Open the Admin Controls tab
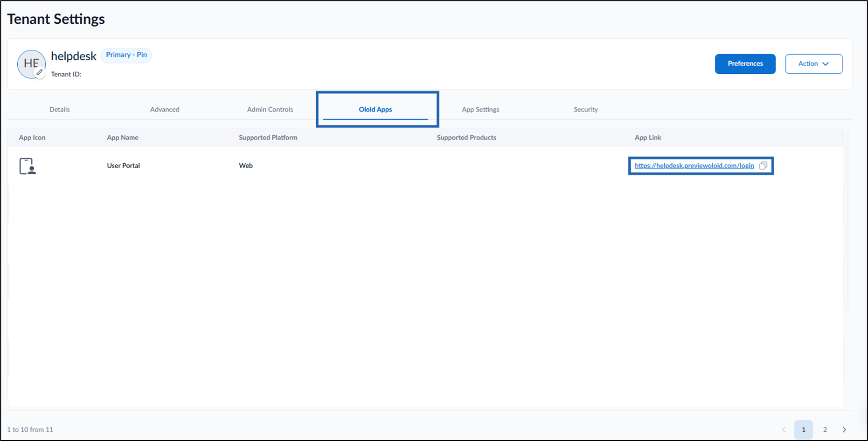868x441 pixels. (270, 109)
